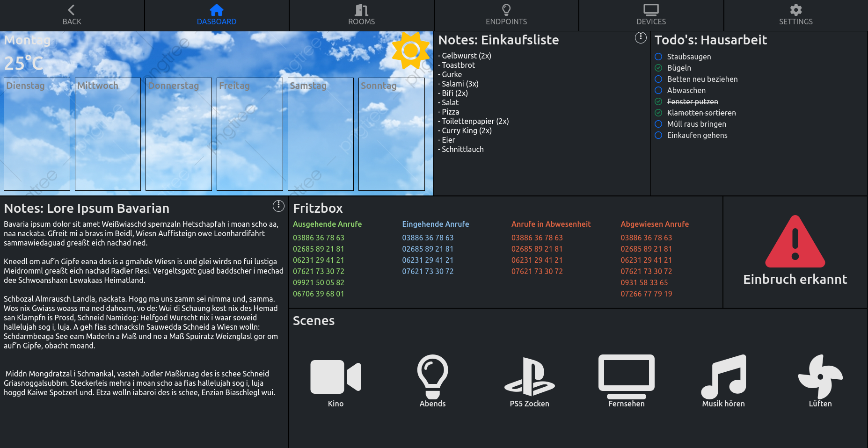Uncheck the Bügeln todo

658,68
